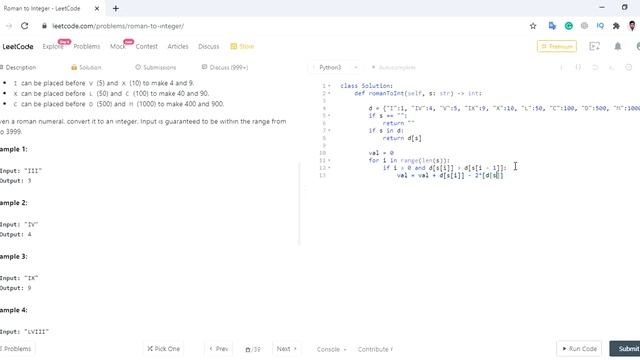
Task: Open the Google Translate extension icon
Action: [x=552, y=26]
